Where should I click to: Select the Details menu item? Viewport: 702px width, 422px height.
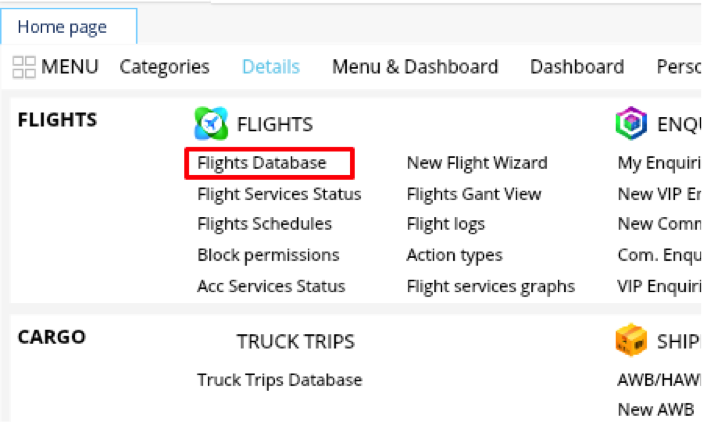click(x=270, y=67)
